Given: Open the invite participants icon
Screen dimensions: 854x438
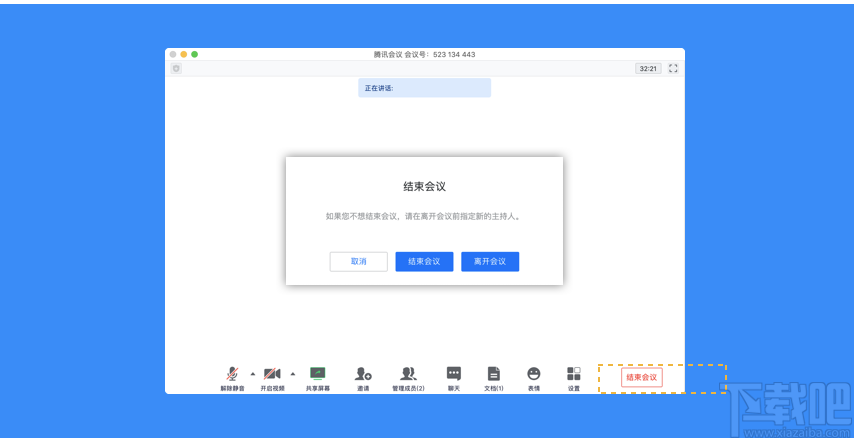Looking at the screenshot, I should 363,374.
